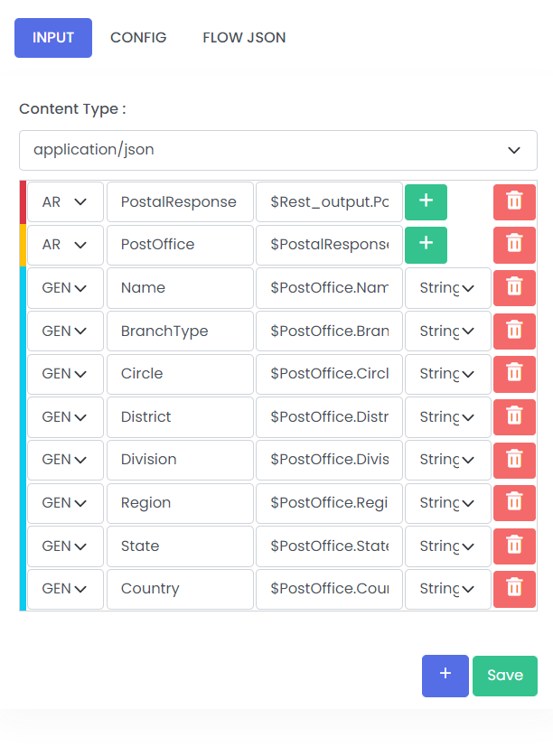Viewport: 553px width, 756px height.
Task: Edit the Region key field
Action: click(180, 503)
